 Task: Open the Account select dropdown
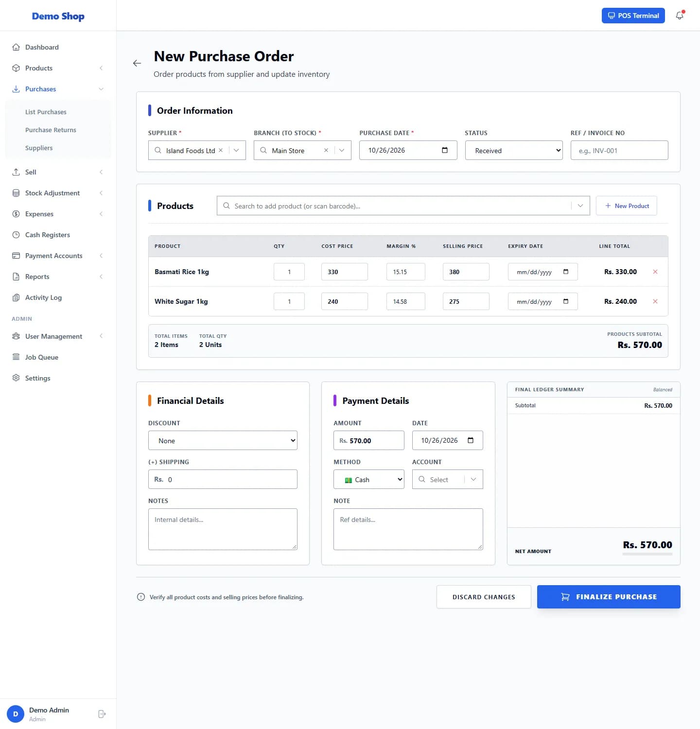[448, 479]
